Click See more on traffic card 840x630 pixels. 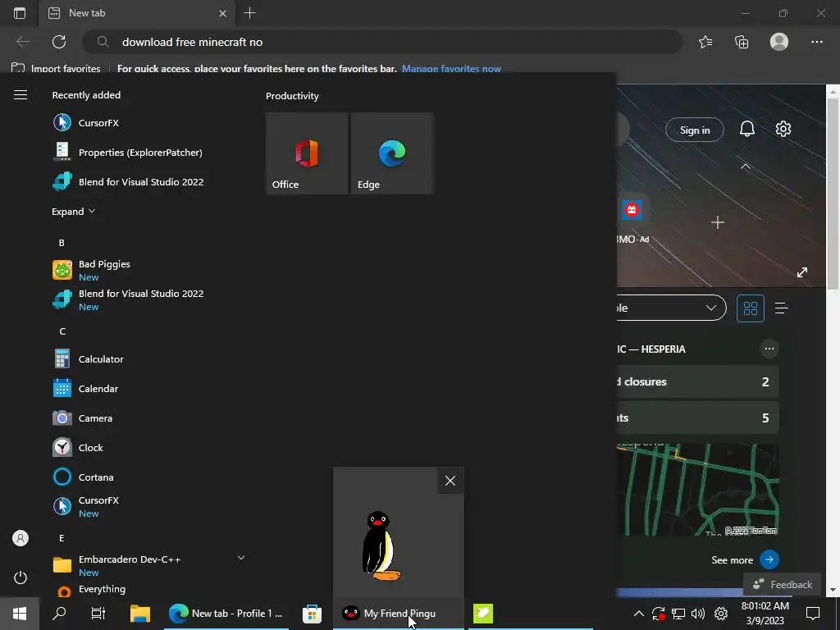click(745, 559)
